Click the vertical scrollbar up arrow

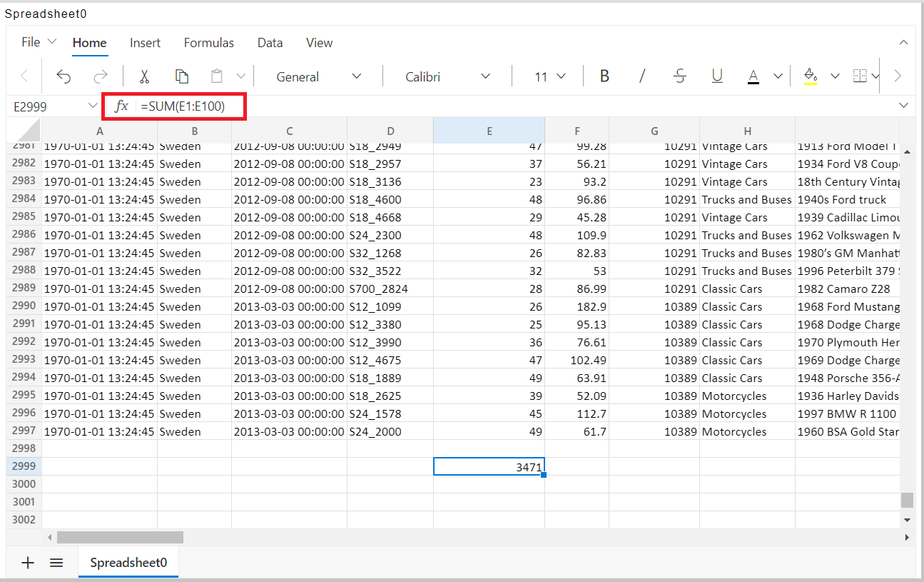tap(907, 151)
